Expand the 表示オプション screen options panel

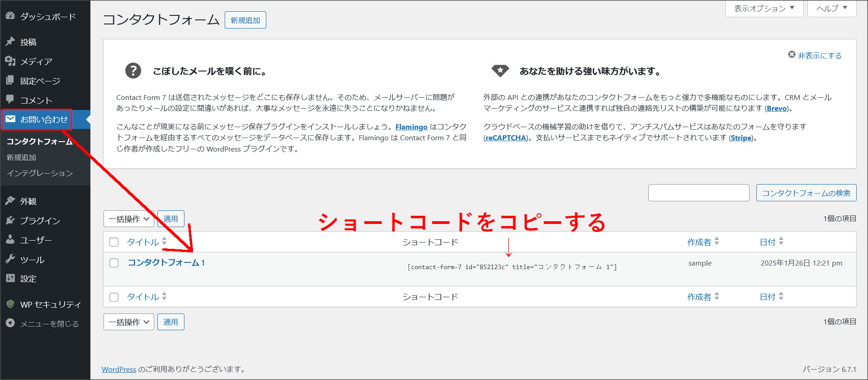[x=764, y=9]
